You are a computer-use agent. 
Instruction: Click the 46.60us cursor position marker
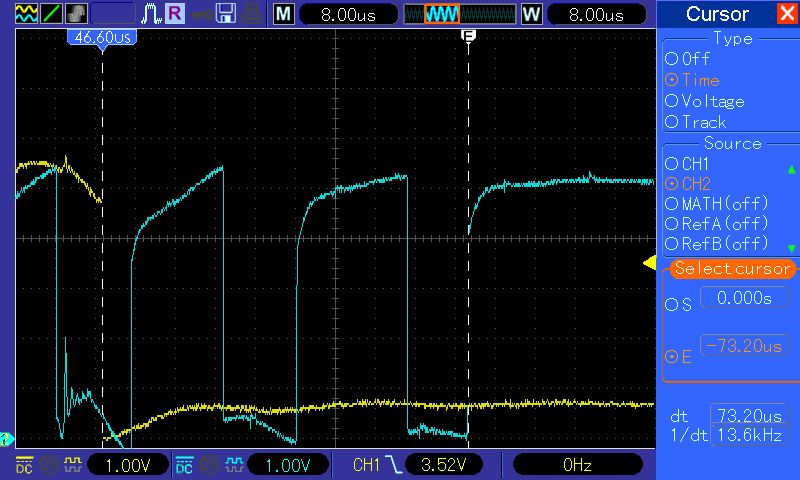101,36
